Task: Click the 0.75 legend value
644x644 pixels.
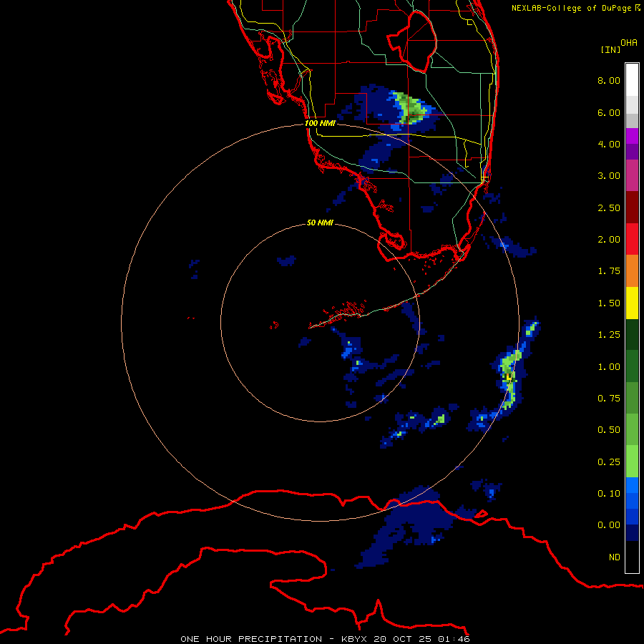Action: (609, 399)
